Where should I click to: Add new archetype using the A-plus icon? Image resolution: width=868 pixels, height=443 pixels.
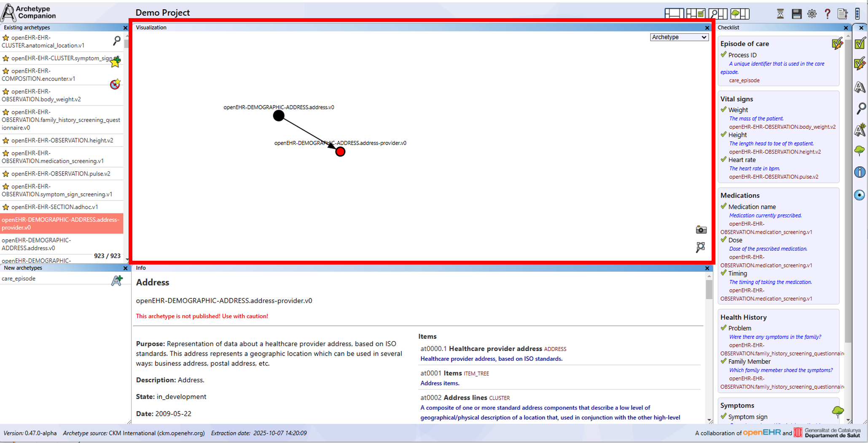coord(117,281)
